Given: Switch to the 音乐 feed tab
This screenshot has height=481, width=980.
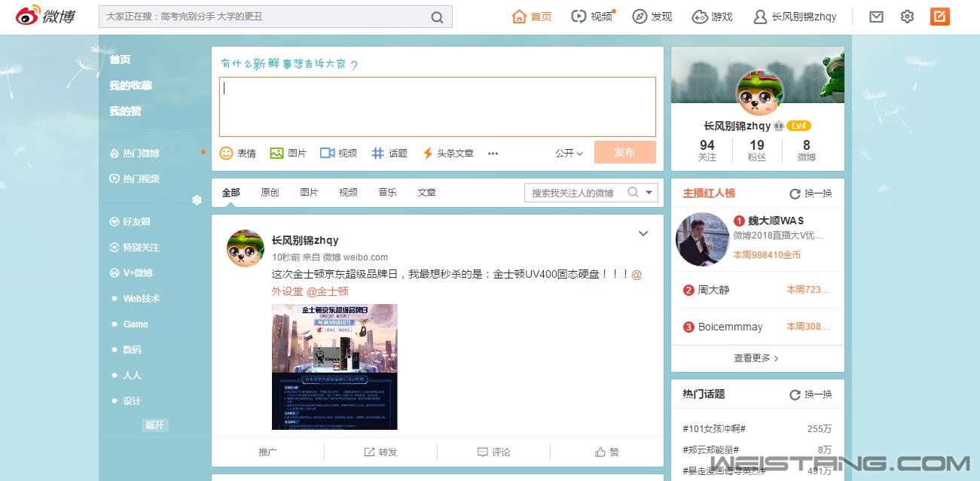Looking at the screenshot, I should [x=387, y=193].
